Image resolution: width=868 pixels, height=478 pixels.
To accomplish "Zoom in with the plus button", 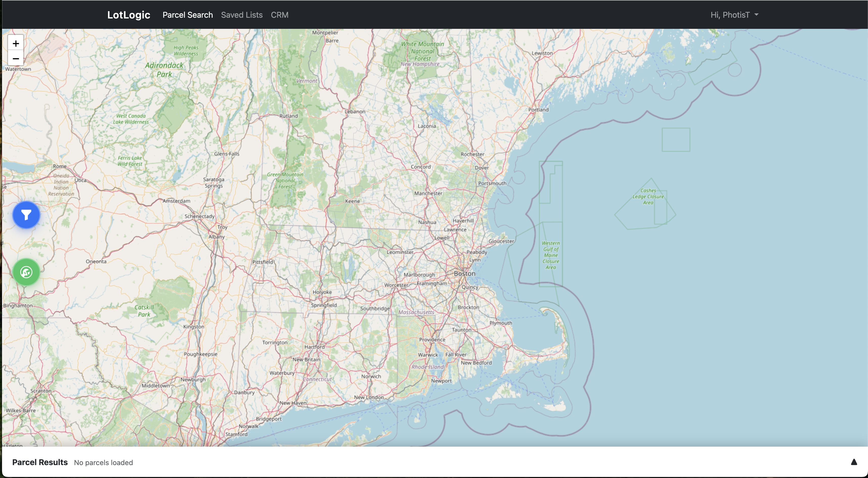I will pyautogui.click(x=15, y=44).
